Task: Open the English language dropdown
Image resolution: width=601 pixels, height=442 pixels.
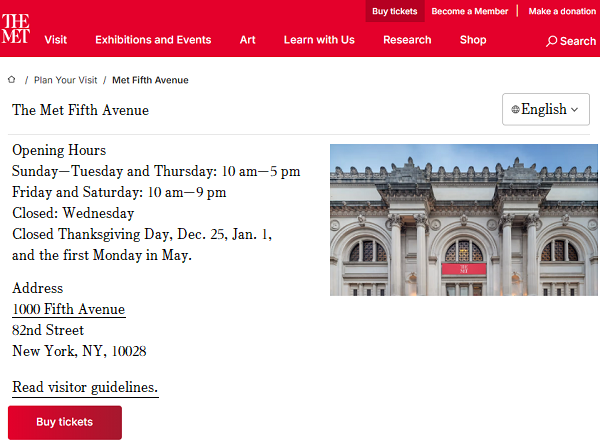Action: point(545,110)
